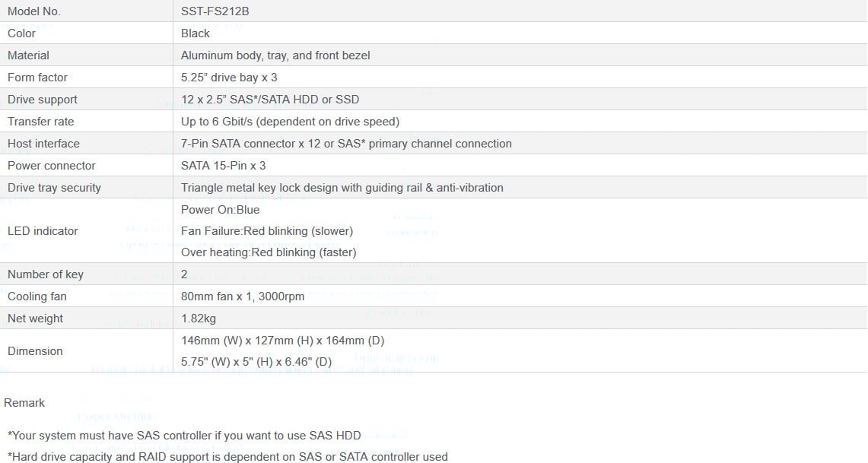Click the SST-FS212B model number value

(215, 11)
